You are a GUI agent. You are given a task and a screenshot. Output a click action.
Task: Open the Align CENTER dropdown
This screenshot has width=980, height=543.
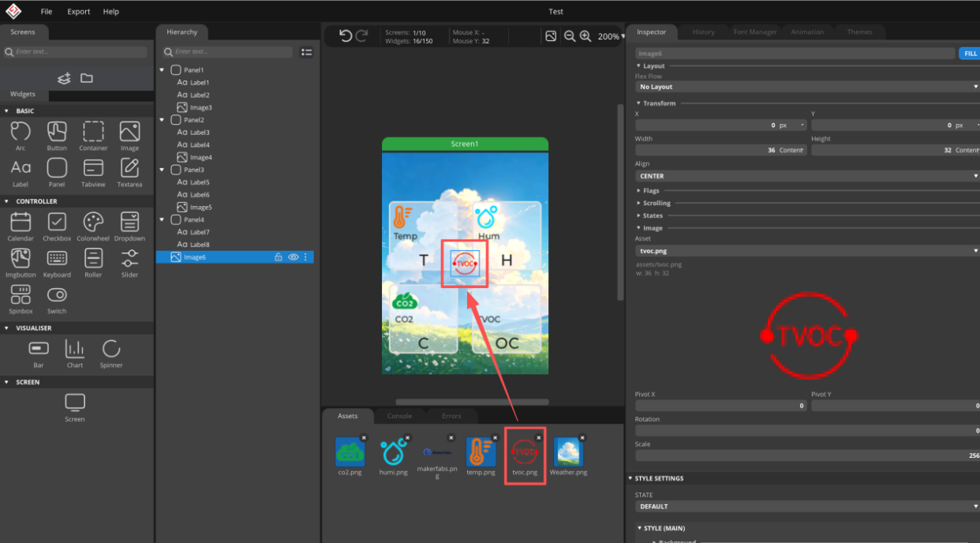pos(807,176)
